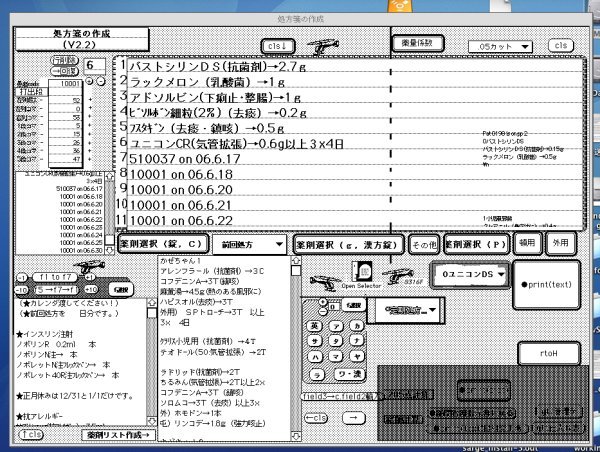Open the popup menu under 0ユニコンDS

point(406,310)
